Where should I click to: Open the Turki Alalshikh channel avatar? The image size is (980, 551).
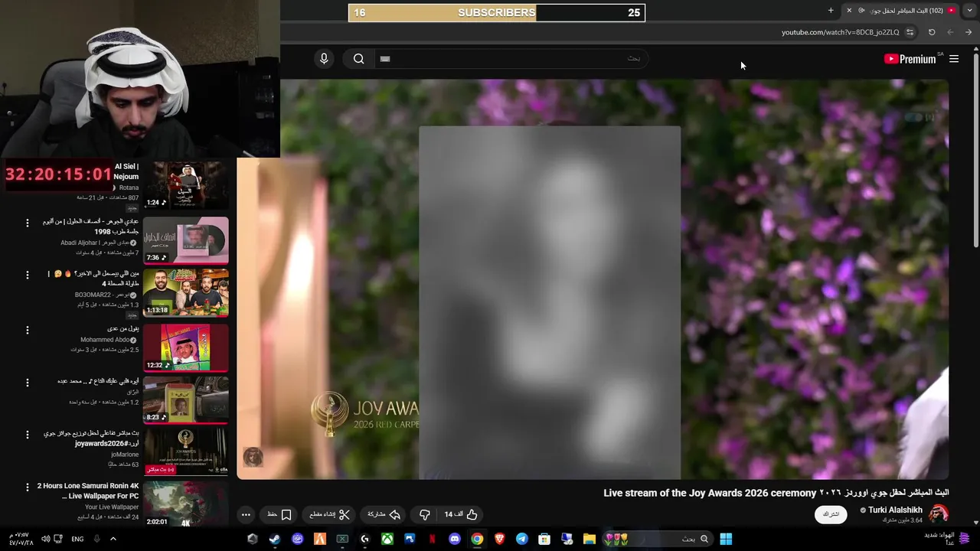click(x=939, y=514)
